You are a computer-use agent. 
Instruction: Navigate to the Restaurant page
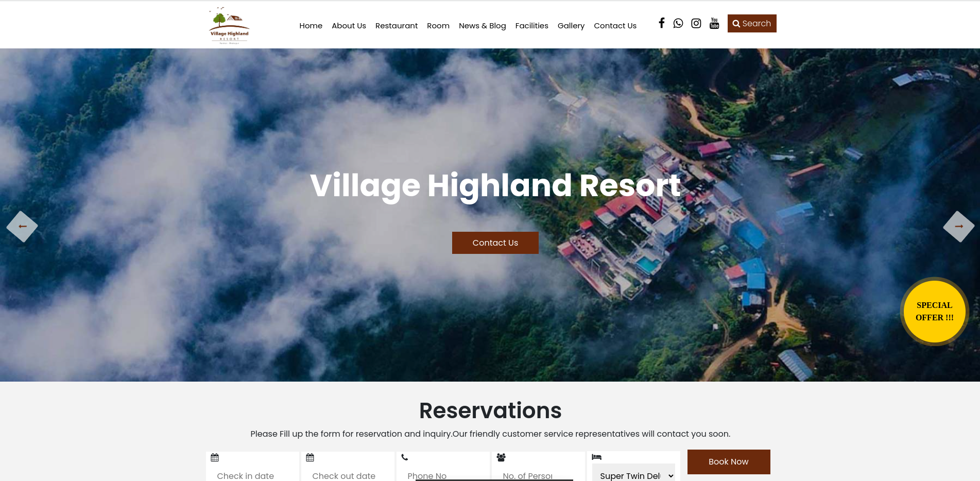click(397, 26)
